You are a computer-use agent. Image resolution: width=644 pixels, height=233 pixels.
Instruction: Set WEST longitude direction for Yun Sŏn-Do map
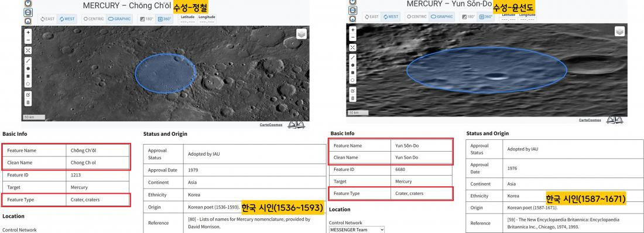point(390,16)
